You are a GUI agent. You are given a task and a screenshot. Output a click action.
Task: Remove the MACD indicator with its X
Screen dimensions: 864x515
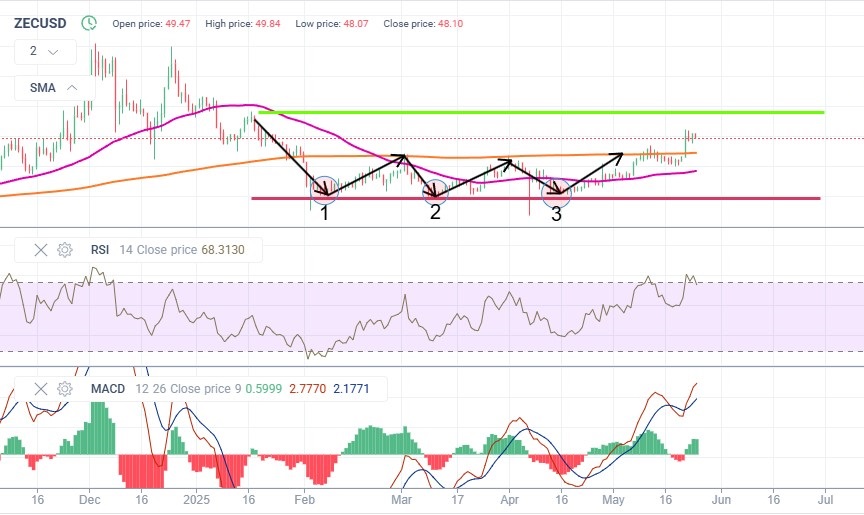pos(41,389)
